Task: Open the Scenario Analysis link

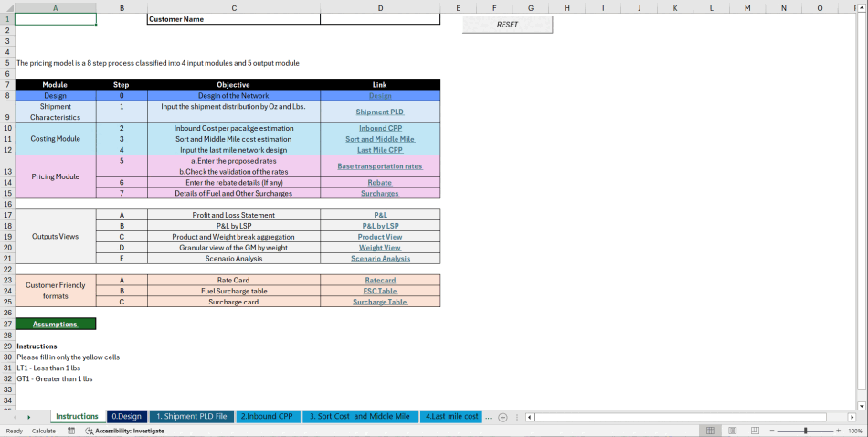Action: pos(380,259)
